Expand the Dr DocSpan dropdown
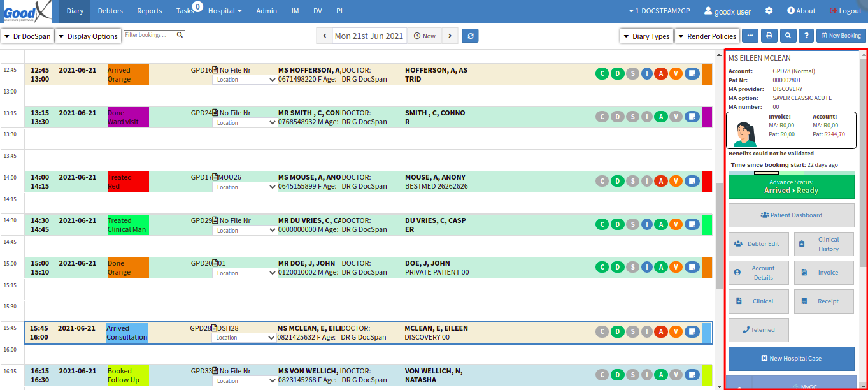868x390 pixels. [x=27, y=36]
